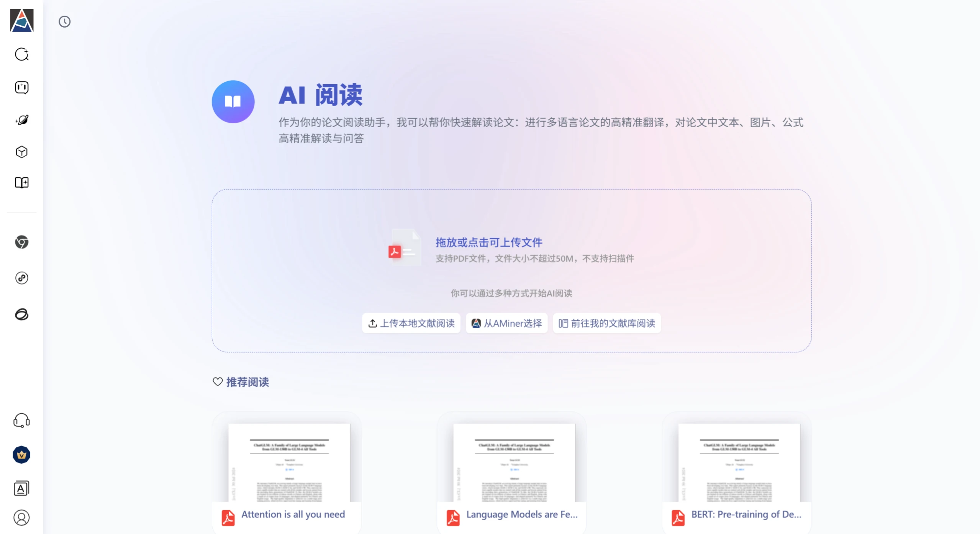The image size is (980, 534).
Task: Click 上传本地文献阅读 button
Action: click(x=411, y=323)
